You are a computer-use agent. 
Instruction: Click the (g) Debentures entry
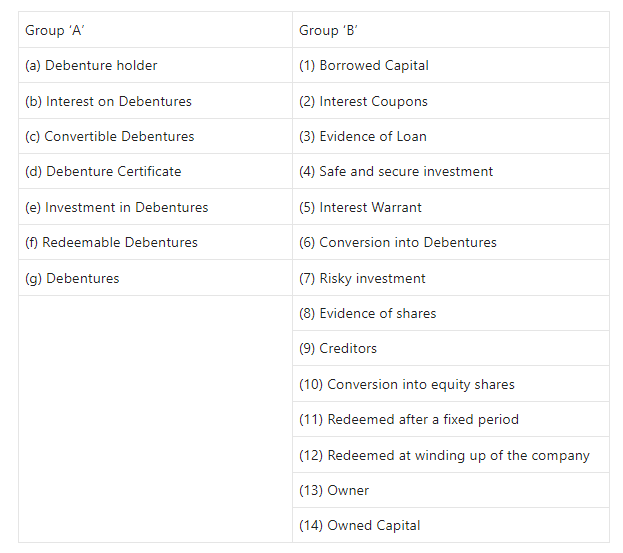point(155,278)
